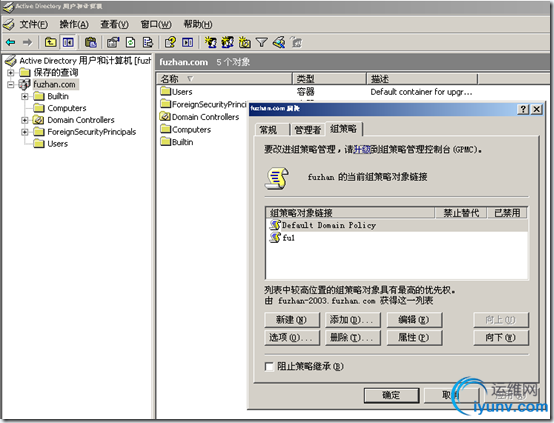Click the Export list toolbar icon
554x423 pixels.
point(148,42)
